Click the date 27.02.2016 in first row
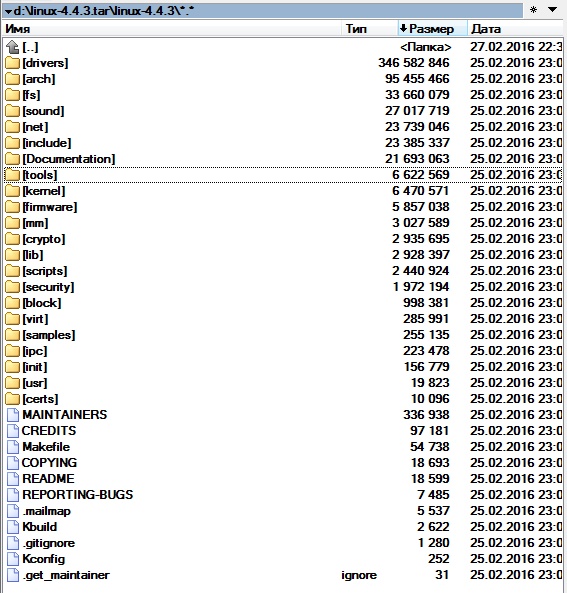Image resolution: width=567 pixels, height=593 pixels. click(502, 47)
